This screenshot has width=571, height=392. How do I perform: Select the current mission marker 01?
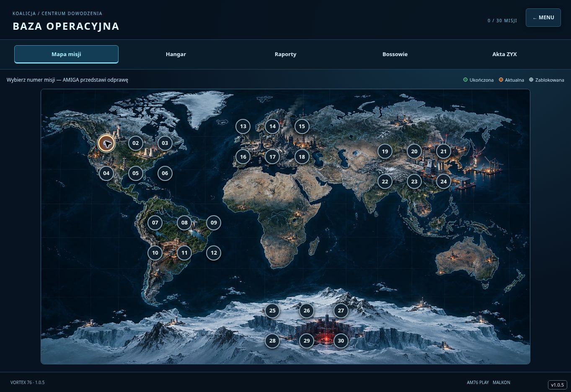[x=106, y=143]
